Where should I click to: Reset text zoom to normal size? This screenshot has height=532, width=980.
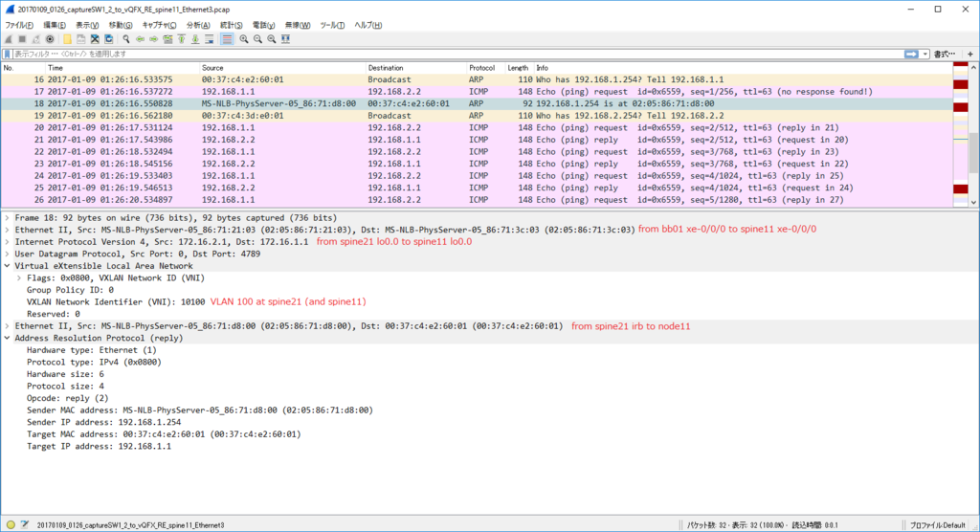pyautogui.click(x=271, y=39)
